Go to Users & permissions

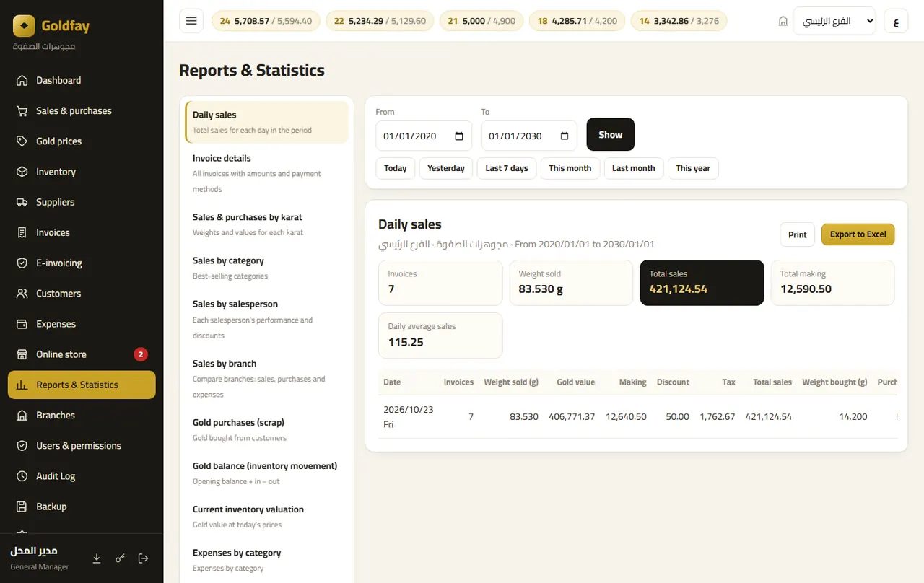(82, 445)
